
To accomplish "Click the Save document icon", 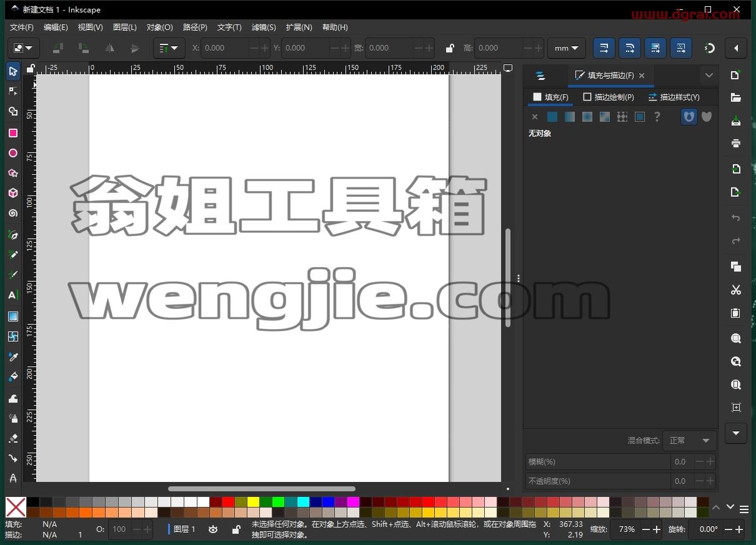I will click(x=735, y=120).
